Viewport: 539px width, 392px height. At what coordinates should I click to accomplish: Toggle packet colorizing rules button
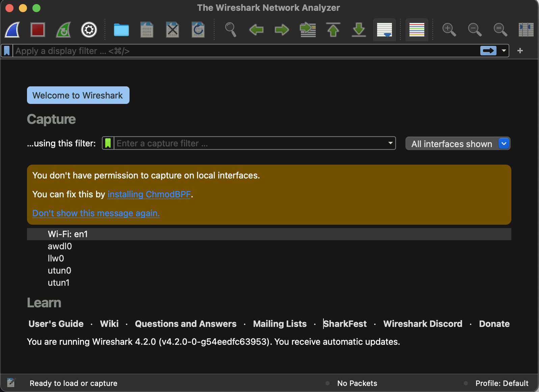(x=417, y=30)
